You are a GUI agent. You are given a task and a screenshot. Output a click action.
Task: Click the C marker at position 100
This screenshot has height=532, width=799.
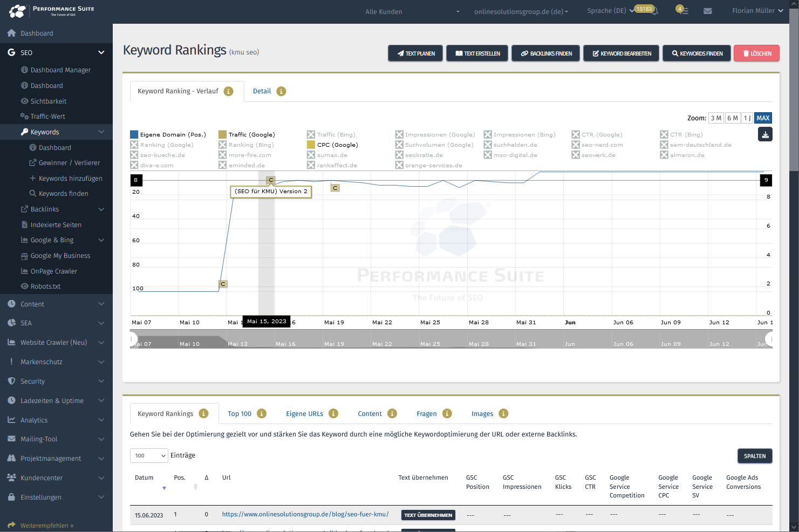(x=223, y=284)
